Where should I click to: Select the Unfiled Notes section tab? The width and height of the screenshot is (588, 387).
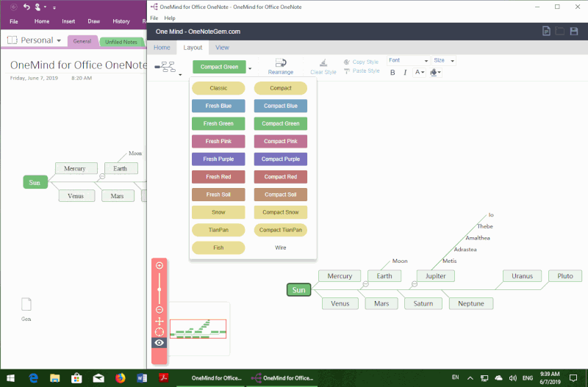tap(121, 42)
